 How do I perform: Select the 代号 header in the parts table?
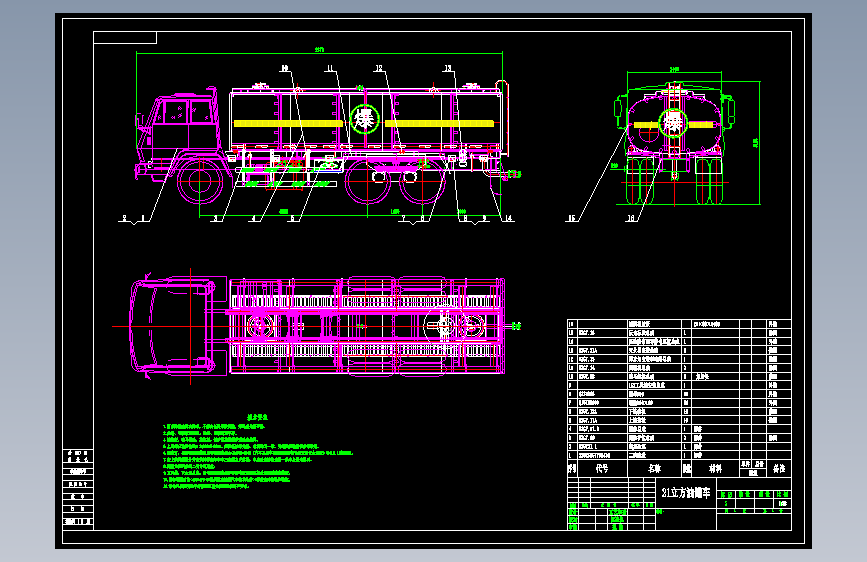pyautogui.click(x=602, y=469)
